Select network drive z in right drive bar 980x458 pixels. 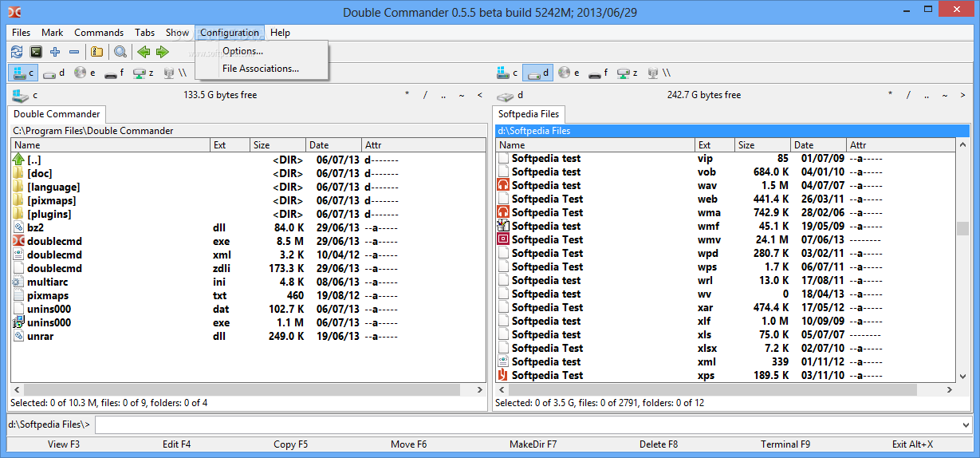tap(628, 73)
